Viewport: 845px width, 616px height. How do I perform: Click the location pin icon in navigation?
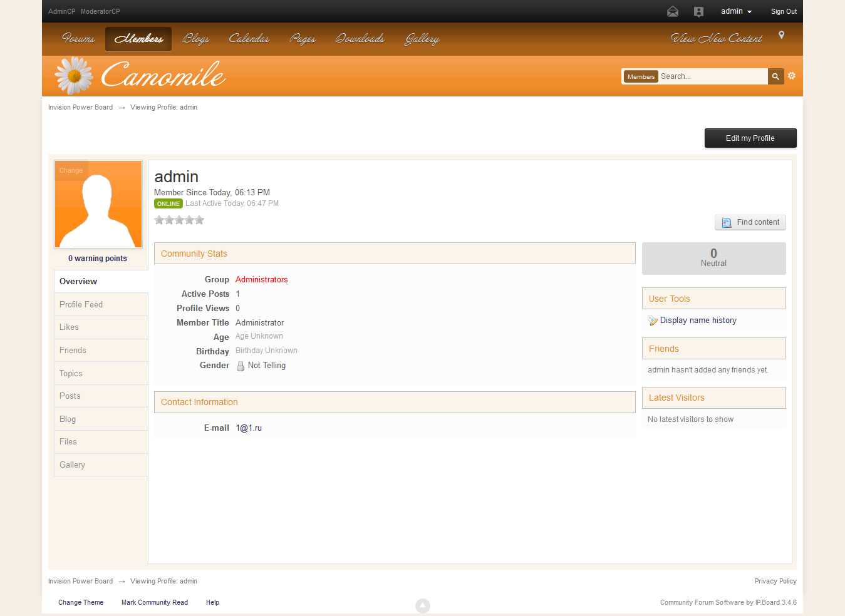[x=781, y=35]
